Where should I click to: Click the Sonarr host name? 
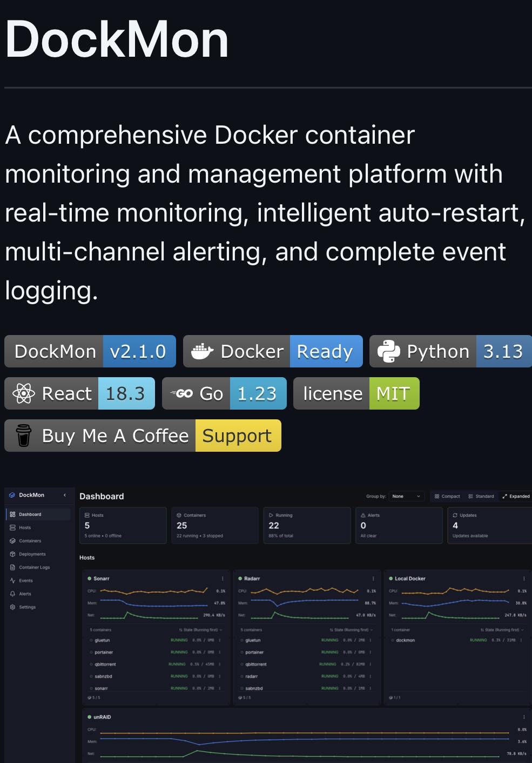coord(102,579)
